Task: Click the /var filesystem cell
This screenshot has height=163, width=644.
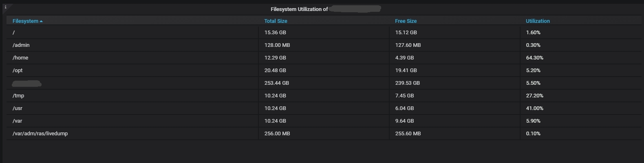Action: 18,121
